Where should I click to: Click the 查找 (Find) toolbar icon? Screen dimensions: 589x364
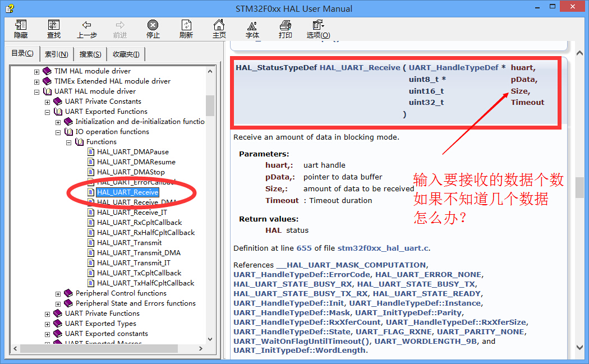pos(54,25)
